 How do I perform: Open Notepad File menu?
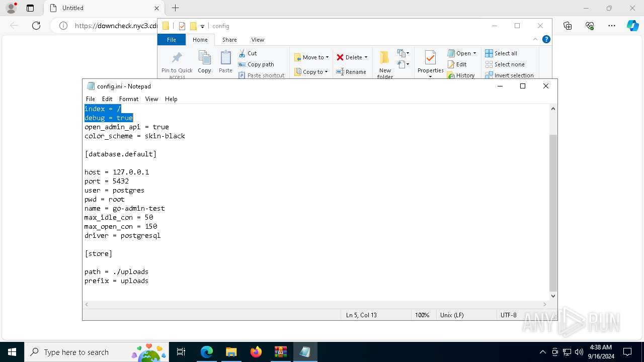(x=91, y=99)
